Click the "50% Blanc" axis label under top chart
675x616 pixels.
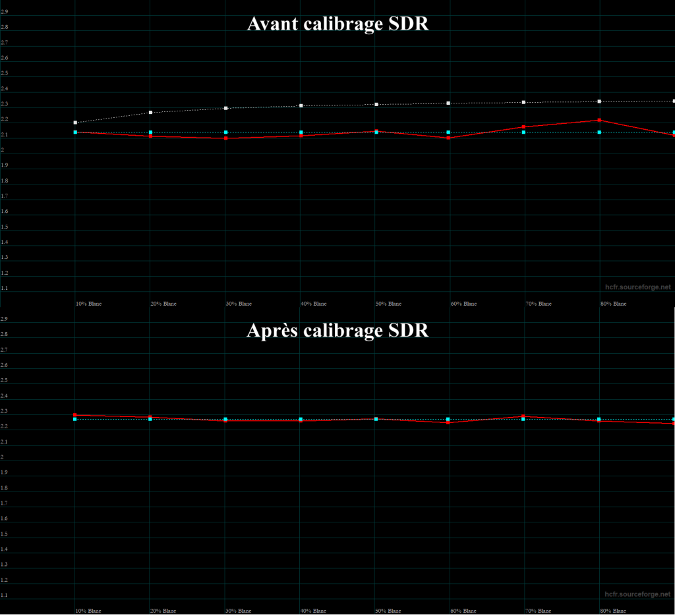pos(388,304)
